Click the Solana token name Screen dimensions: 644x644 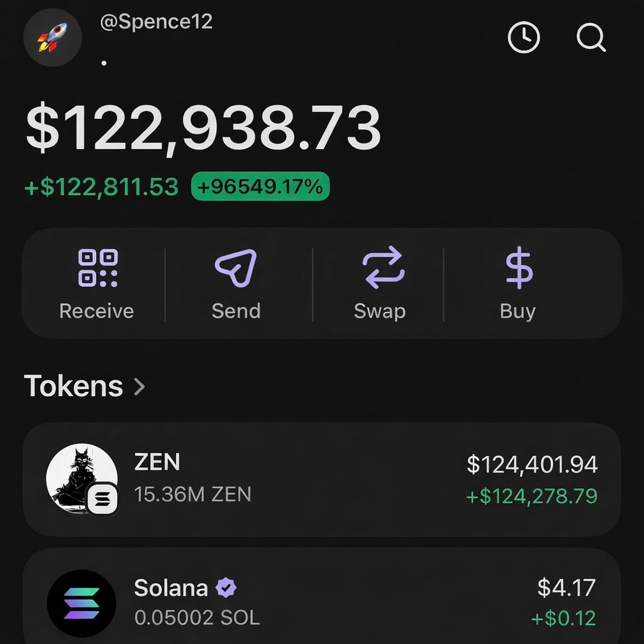(170, 588)
